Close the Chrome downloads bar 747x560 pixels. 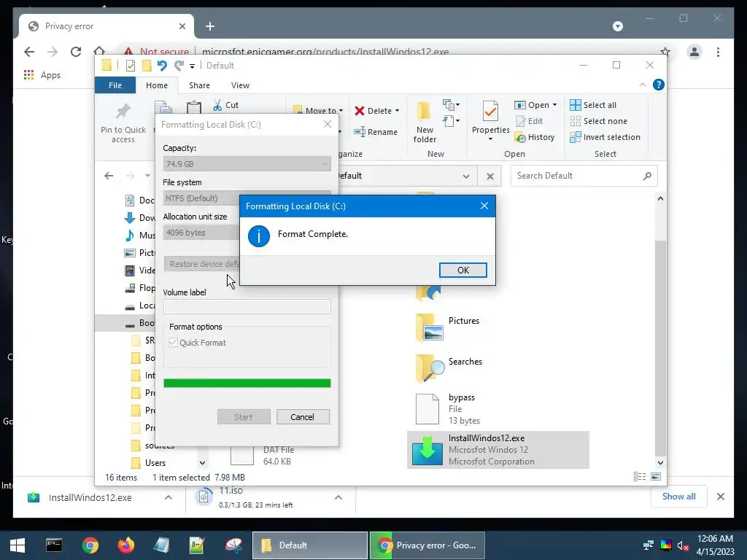pos(720,497)
